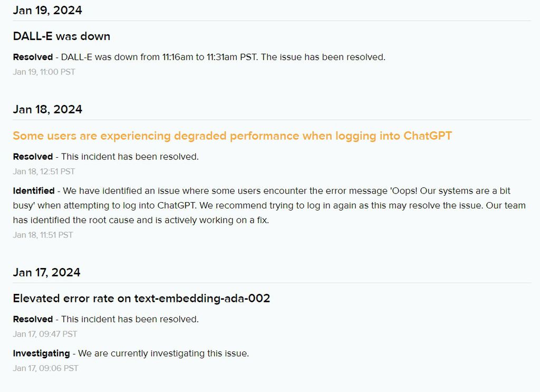Click the Resolved label under text-embedding incident

coord(33,319)
